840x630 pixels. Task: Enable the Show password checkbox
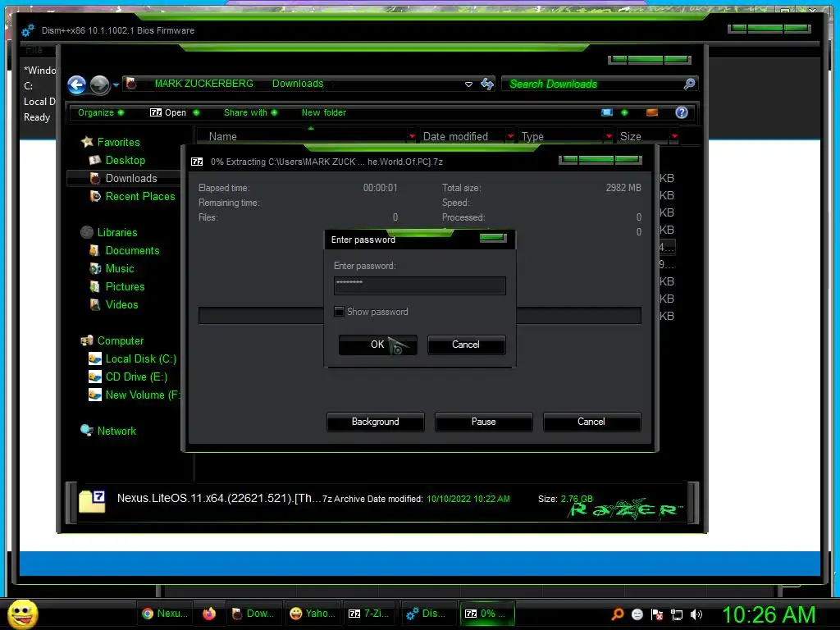pos(339,311)
